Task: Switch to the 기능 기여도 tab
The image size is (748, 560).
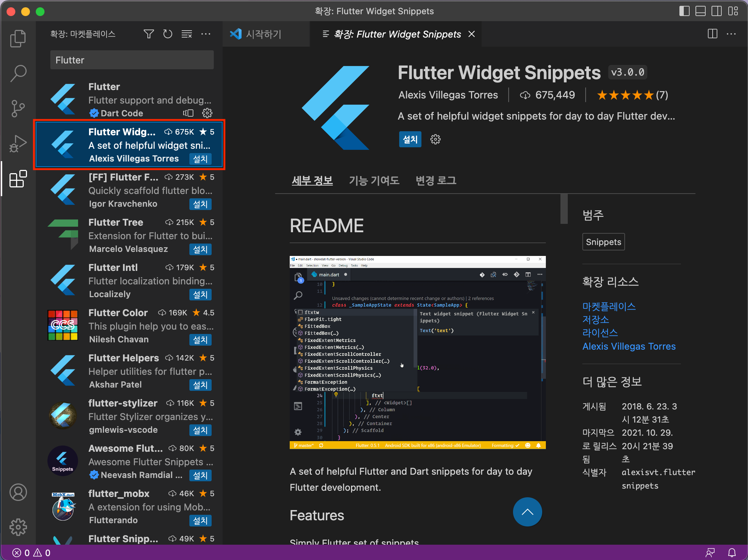Action: coord(374,180)
